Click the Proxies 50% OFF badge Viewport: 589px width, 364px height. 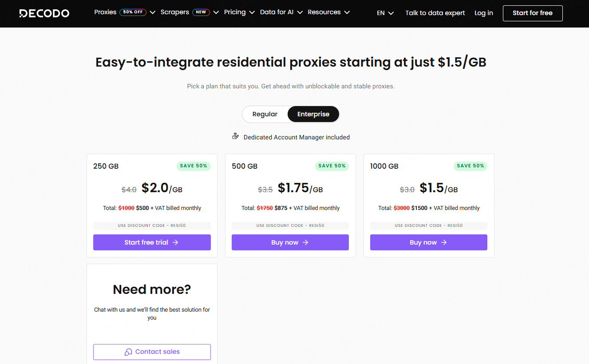(133, 12)
